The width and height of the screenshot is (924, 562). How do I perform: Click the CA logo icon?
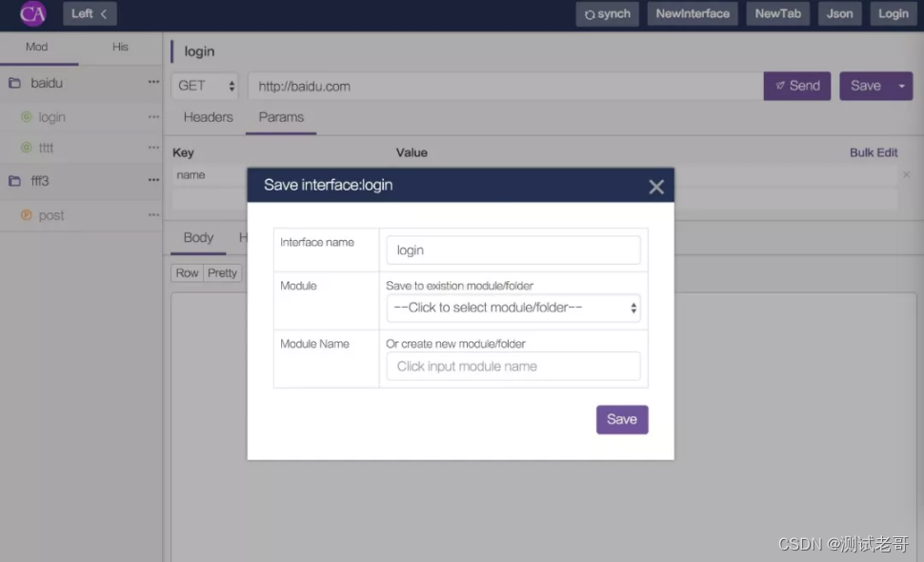coord(32,13)
